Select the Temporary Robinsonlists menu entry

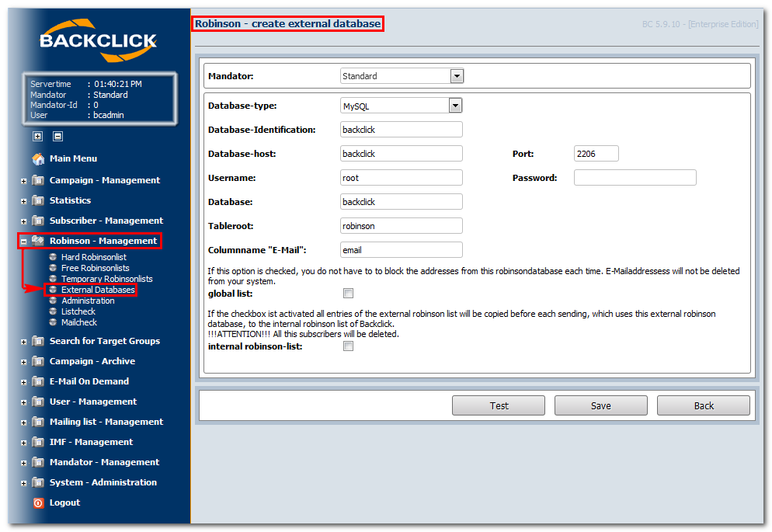[x=107, y=279]
